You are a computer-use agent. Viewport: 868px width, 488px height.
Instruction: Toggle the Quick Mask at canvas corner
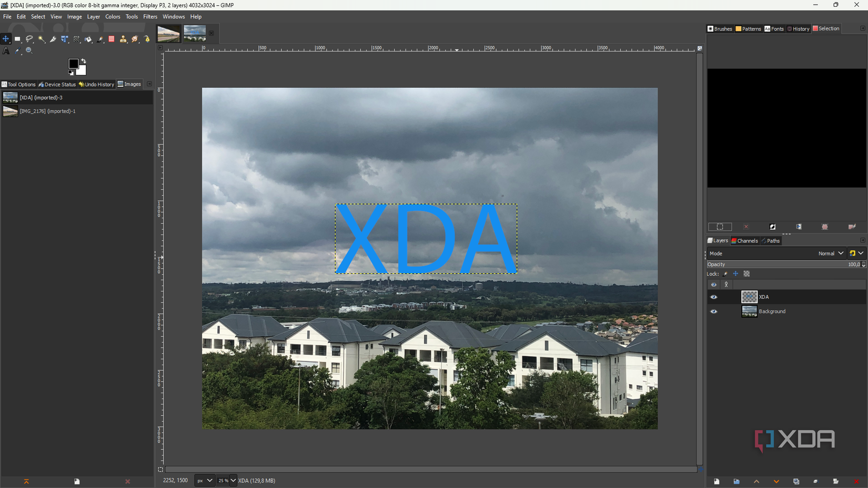click(160, 469)
